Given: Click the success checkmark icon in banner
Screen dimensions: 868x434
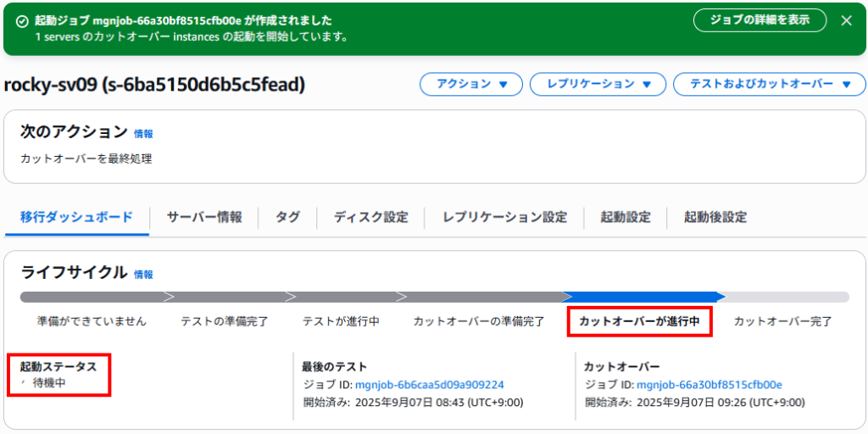Looking at the screenshot, I should pyautogui.click(x=22, y=21).
